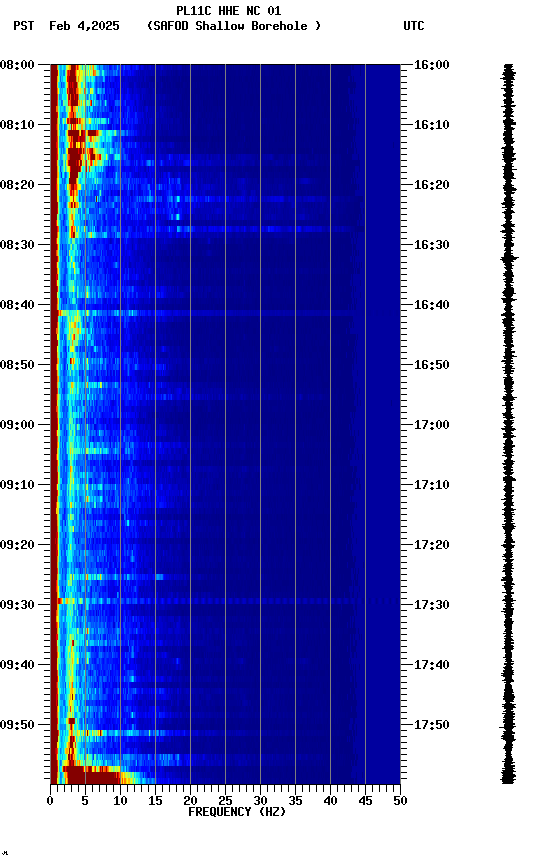The image size is (552, 864).
Task: Click the FREQUENCY (HZ) axis title
Action: pos(237,812)
